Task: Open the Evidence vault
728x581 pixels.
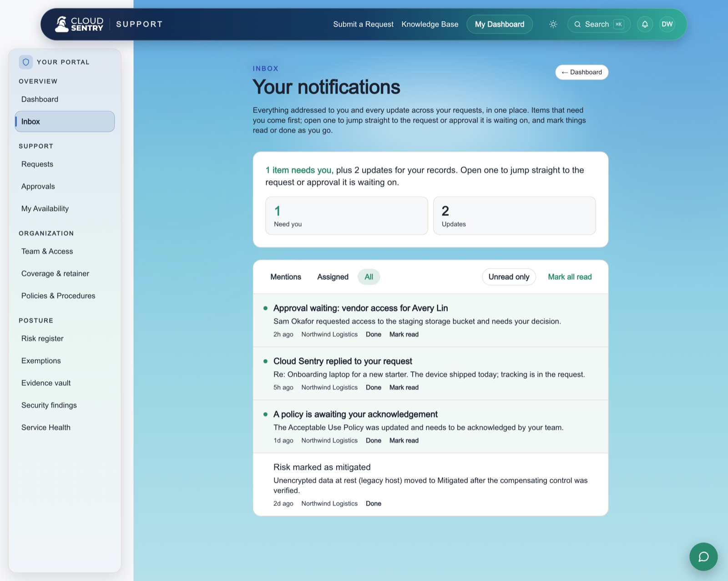Action: tap(65, 383)
